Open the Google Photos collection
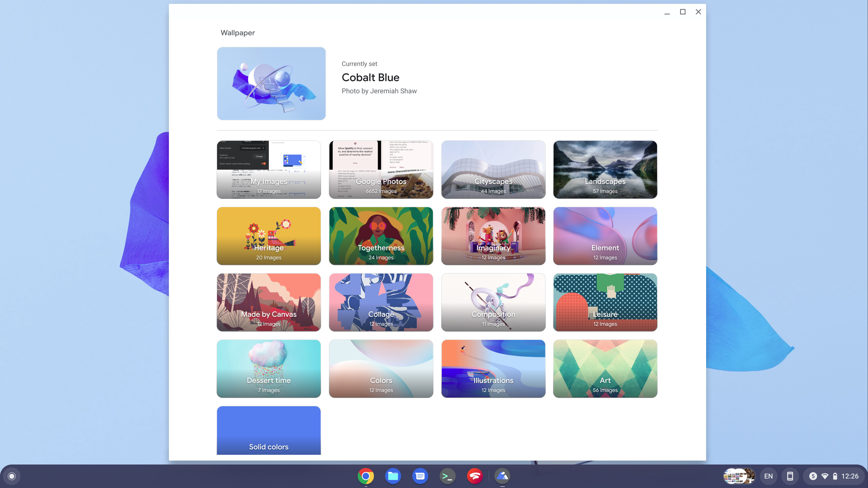This screenshot has width=868, height=488. 381,169
